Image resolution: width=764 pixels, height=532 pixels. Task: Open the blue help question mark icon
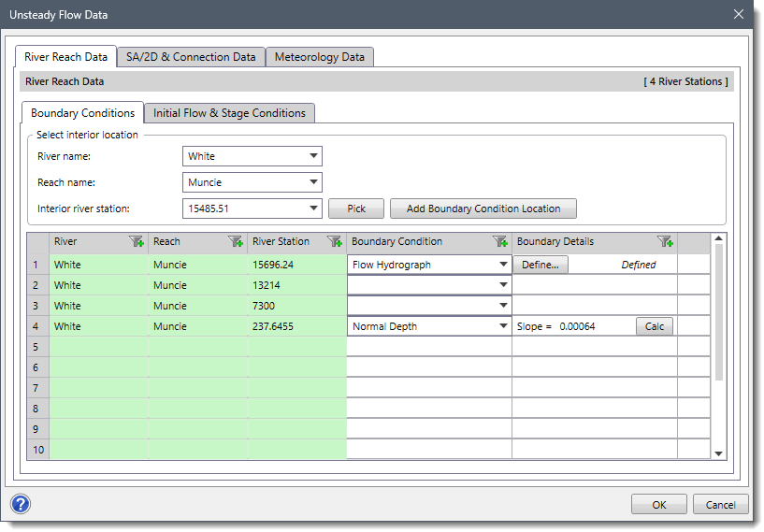[x=21, y=504]
